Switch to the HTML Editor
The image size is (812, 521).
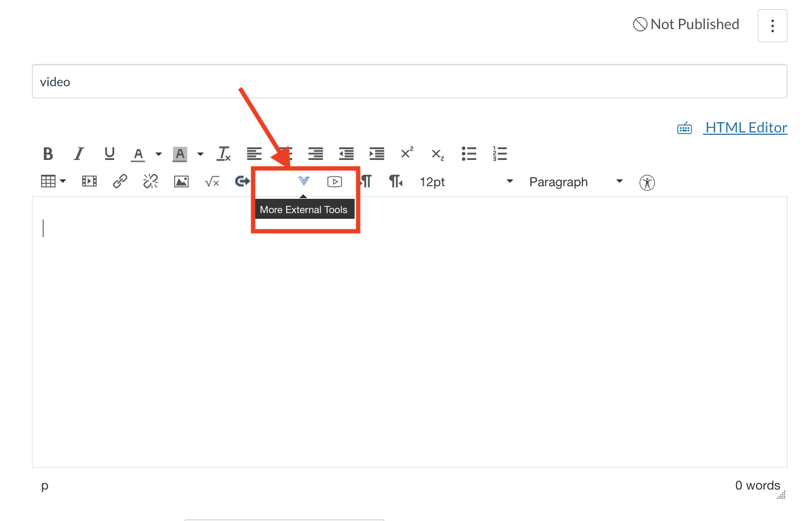pyautogui.click(x=746, y=127)
